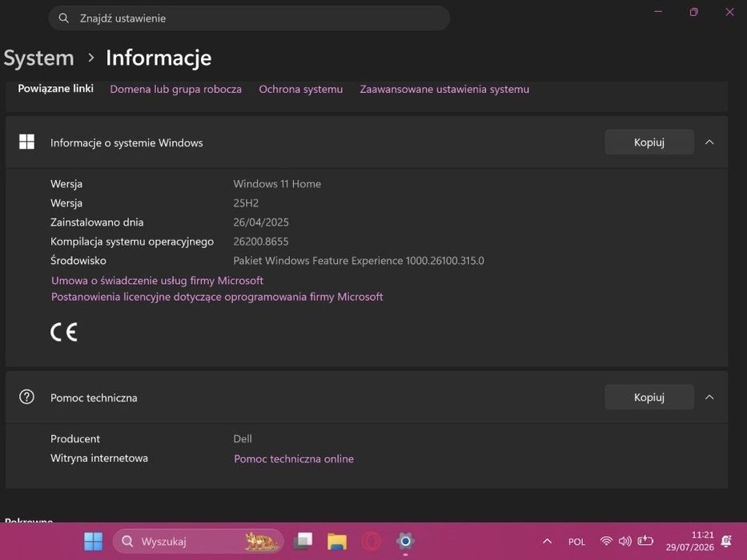The height and width of the screenshot is (560, 747).
Task: Open Umowa o świadczenie usług firmy Microsoft
Action: [157, 281]
